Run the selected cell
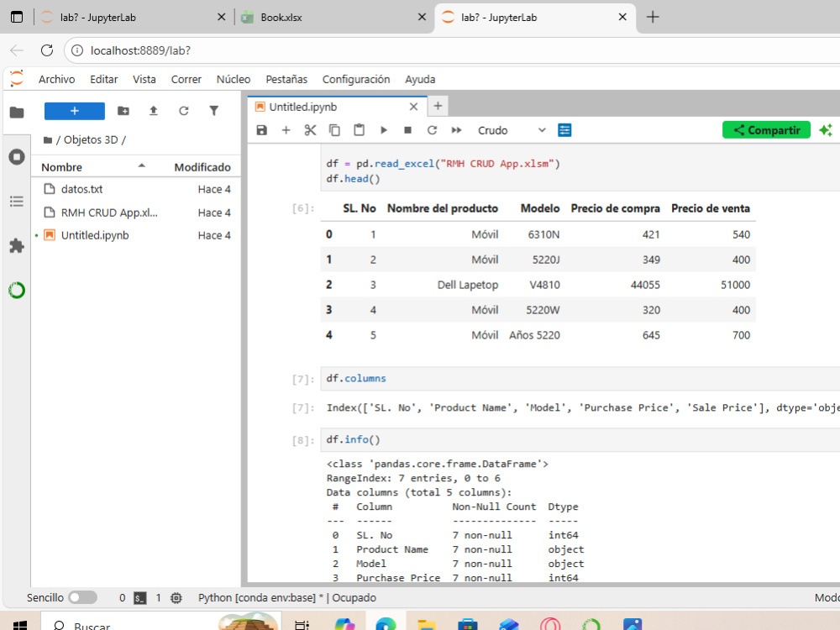The image size is (840, 630). [384, 130]
